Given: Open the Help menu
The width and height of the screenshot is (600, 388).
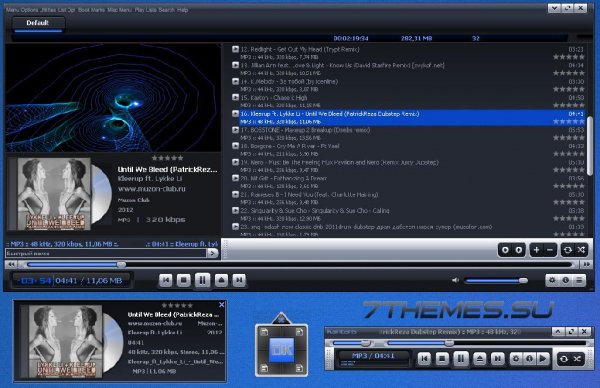Looking at the screenshot, I should click(183, 10).
